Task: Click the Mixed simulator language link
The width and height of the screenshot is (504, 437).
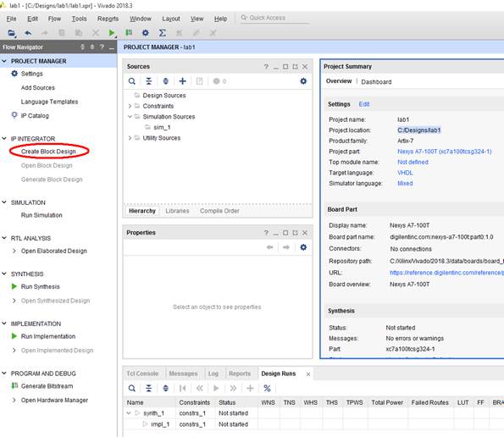Action: tap(405, 184)
